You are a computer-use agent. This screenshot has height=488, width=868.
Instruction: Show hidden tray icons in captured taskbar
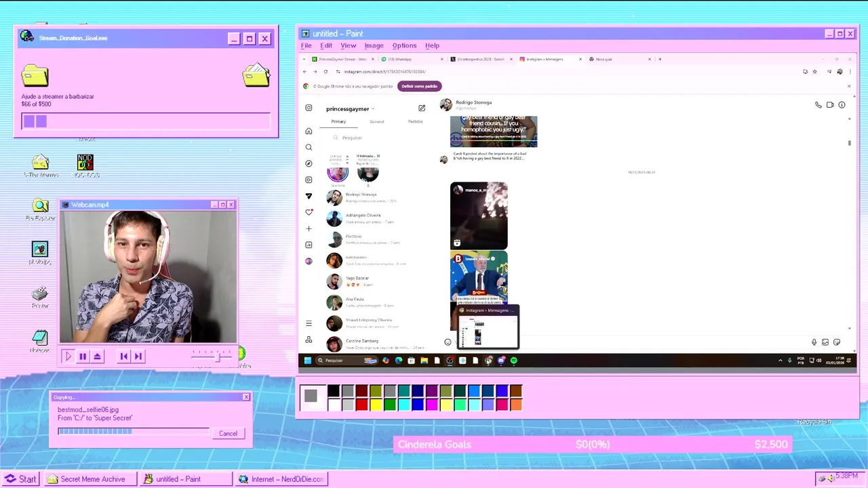pyautogui.click(x=780, y=361)
